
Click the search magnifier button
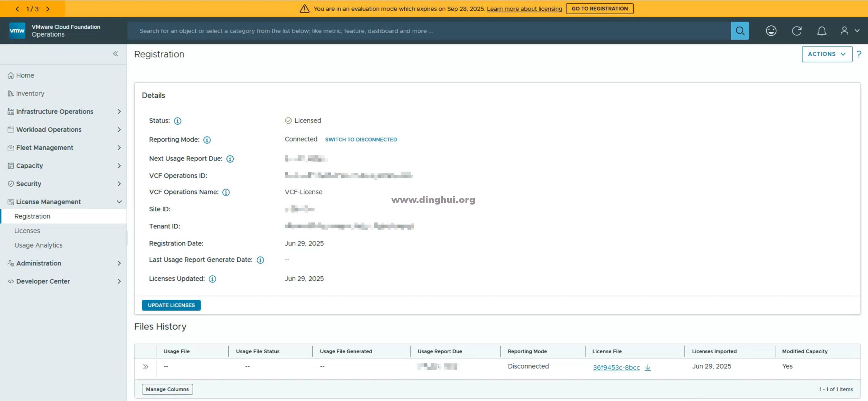(739, 31)
